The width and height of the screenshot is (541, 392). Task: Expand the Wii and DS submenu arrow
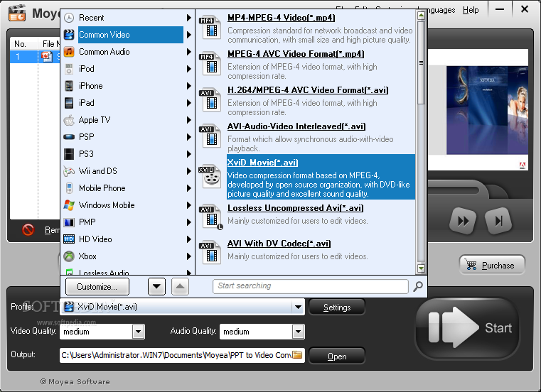[188, 171]
